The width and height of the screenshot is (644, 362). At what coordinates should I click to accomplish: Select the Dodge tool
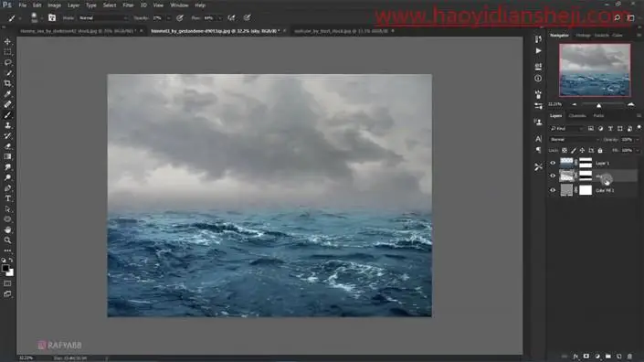pos(7,177)
